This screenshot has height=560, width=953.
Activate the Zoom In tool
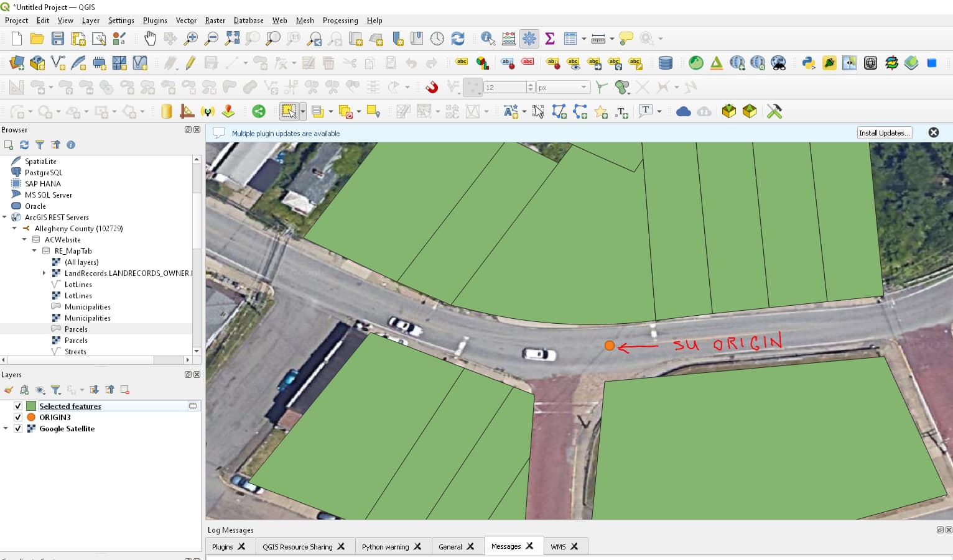[x=191, y=38]
